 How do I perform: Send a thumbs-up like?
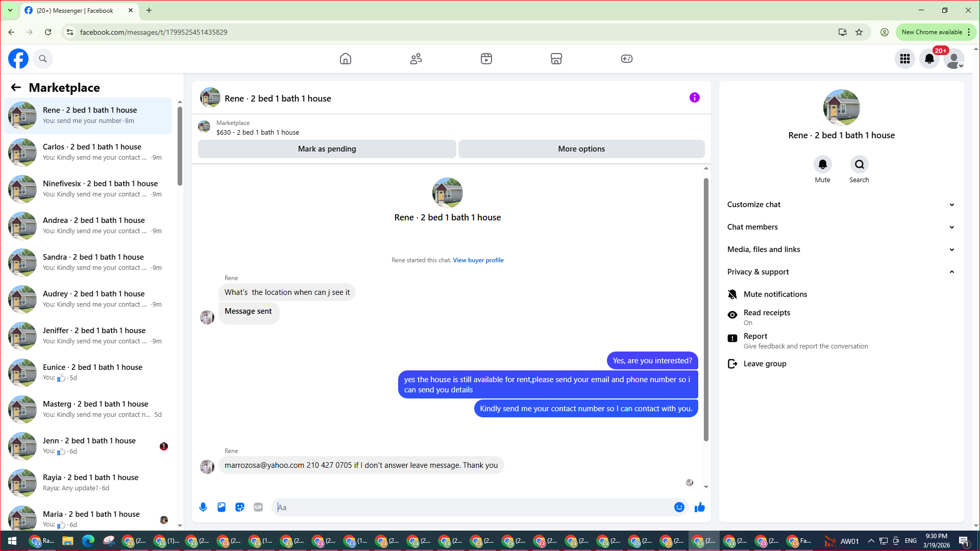[699, 507]
